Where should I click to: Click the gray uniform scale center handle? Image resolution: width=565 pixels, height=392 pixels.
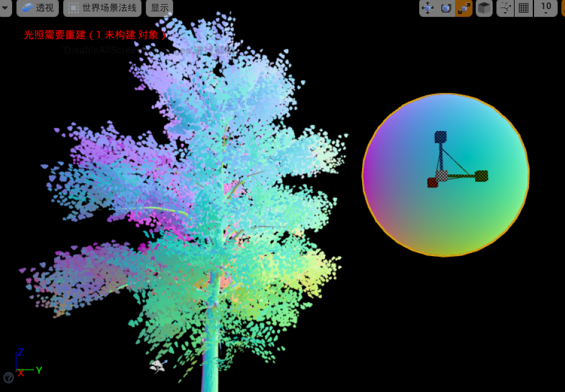442,175
